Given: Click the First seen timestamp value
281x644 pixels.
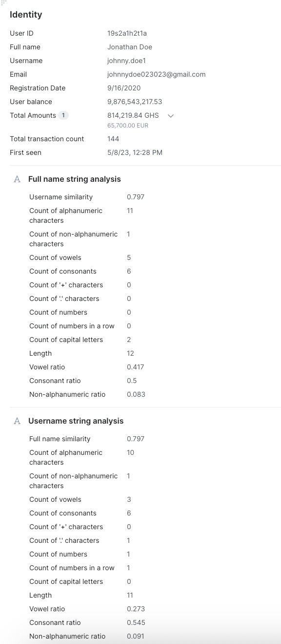Looking at the screenshot, I should click(x=135, y=152).
